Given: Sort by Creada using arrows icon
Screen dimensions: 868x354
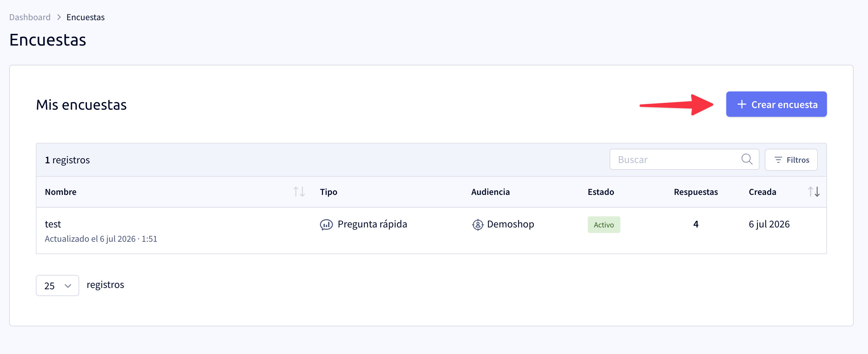Looking at the screenshot, I should (x=814, y=192).
